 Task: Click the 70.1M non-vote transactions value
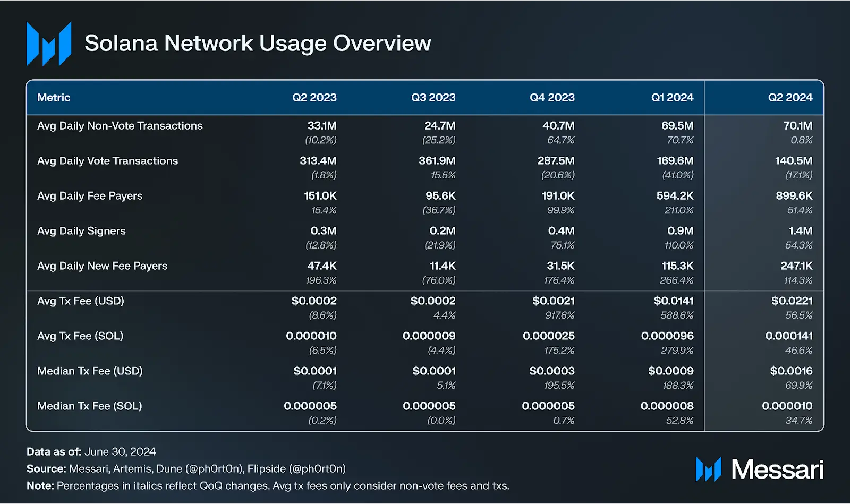point(797,126)
